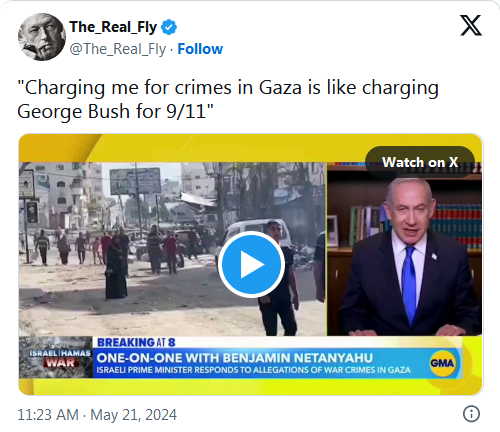Image resolution: width=500 pixels, height=432 pixels.
Task: Open the 11:23 AM May 21 timestamp
Action: pyautogui.click(x=97, y=415)
